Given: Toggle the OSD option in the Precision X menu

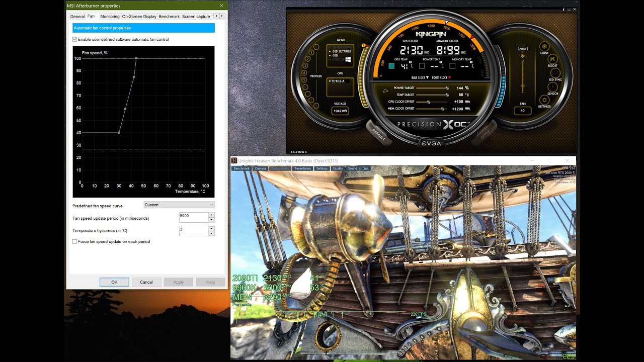Looking at the screenshot, I should pos(335,55).
